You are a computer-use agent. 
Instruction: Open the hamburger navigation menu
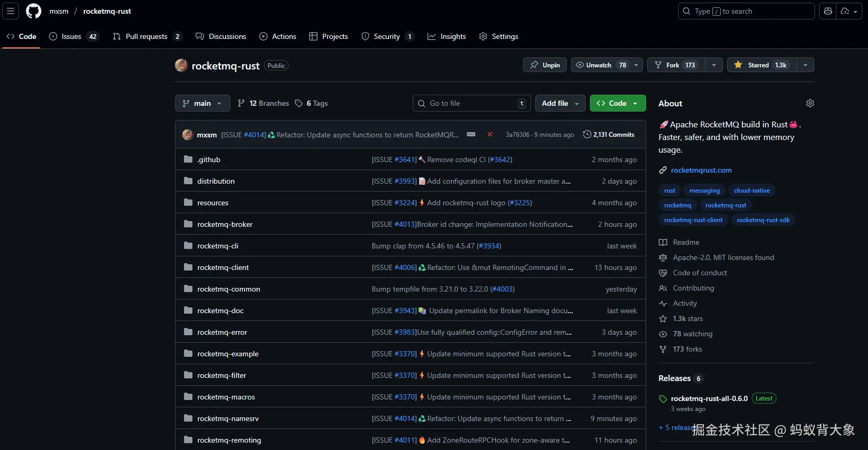pyautogui.click(x=11, y=11)
